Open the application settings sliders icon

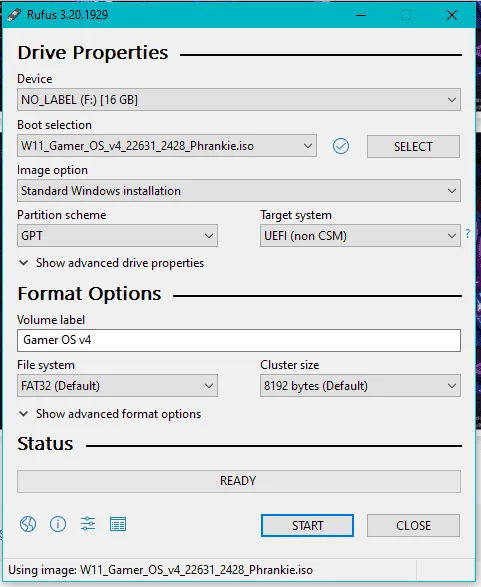tap(88, 524)
